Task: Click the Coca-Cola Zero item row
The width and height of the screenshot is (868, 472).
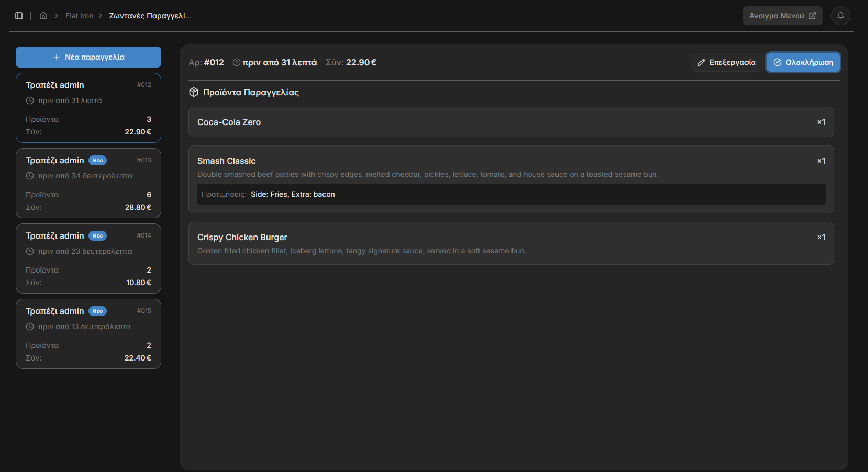Action: [511, 122]
